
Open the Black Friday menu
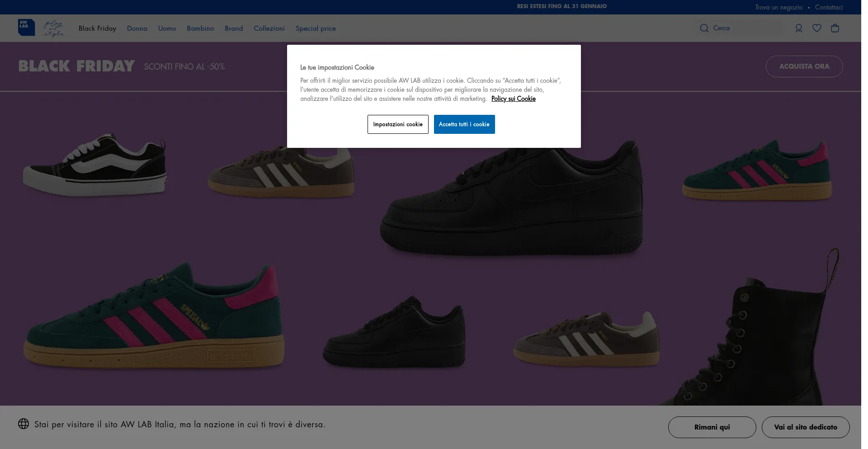(97, 28)
